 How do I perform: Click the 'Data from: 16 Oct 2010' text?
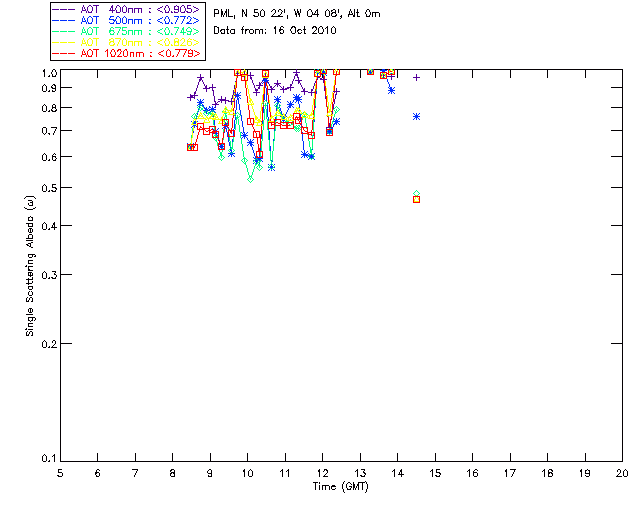(x=276, y=31)
